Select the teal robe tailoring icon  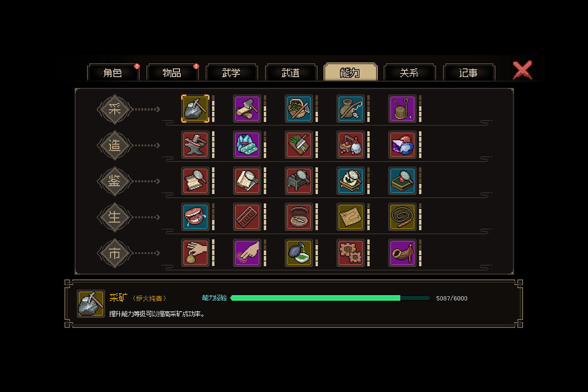point(247,145)
